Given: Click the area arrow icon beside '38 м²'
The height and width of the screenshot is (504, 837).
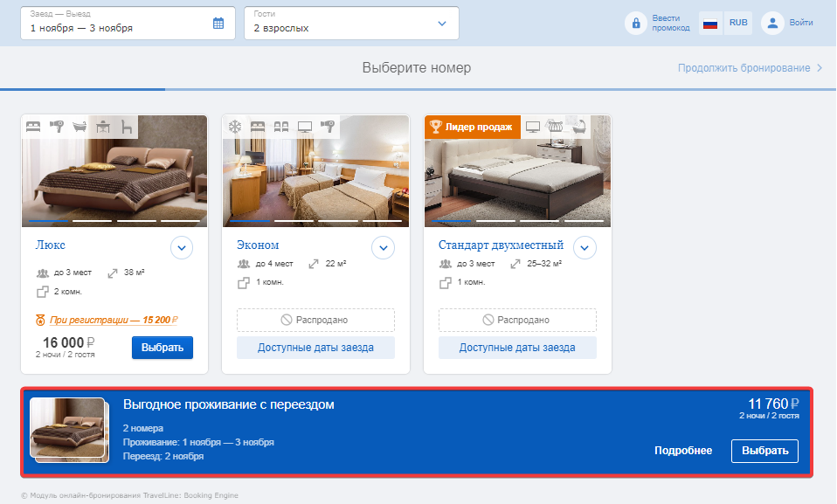Looking at the screenshot, I should tap(112, 273).
